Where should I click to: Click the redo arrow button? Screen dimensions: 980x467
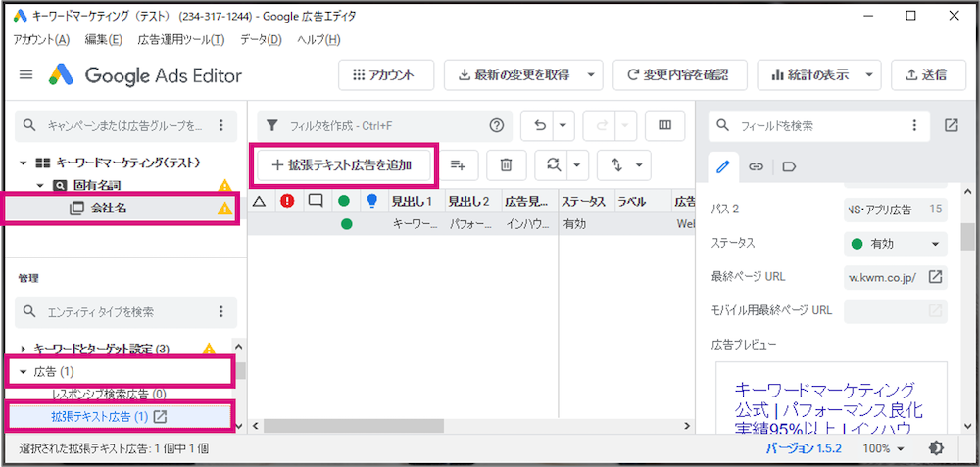603,126
